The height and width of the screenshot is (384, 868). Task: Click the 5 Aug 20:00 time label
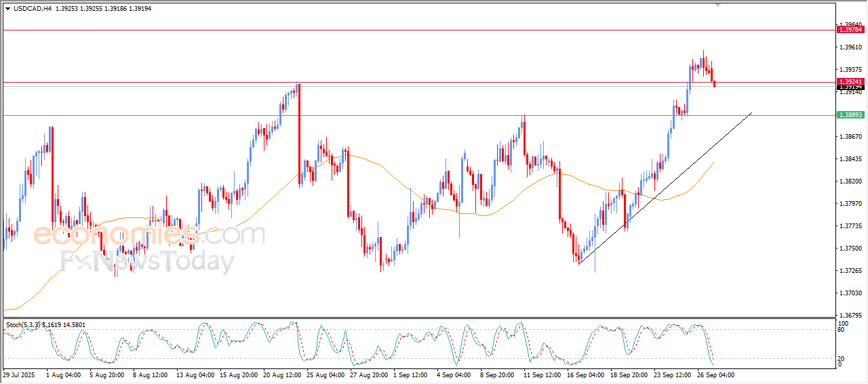[x=107, y=374]
